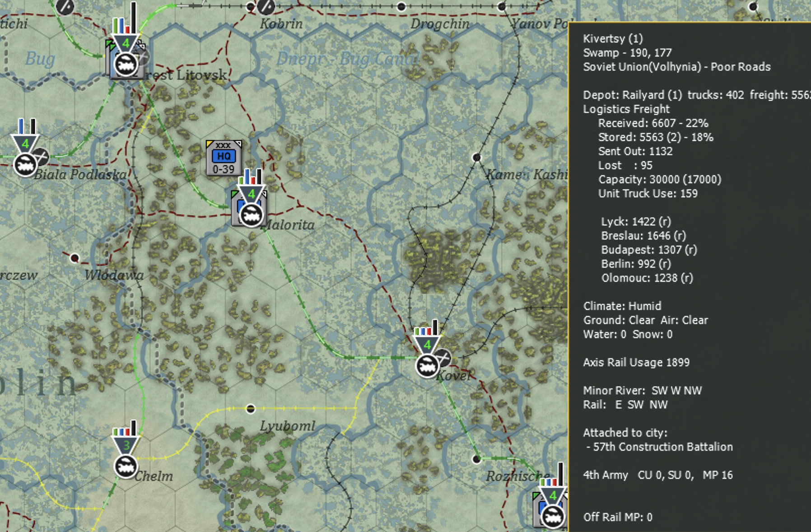Click the Sent Out: 1132 entry

tap(635, 151)
